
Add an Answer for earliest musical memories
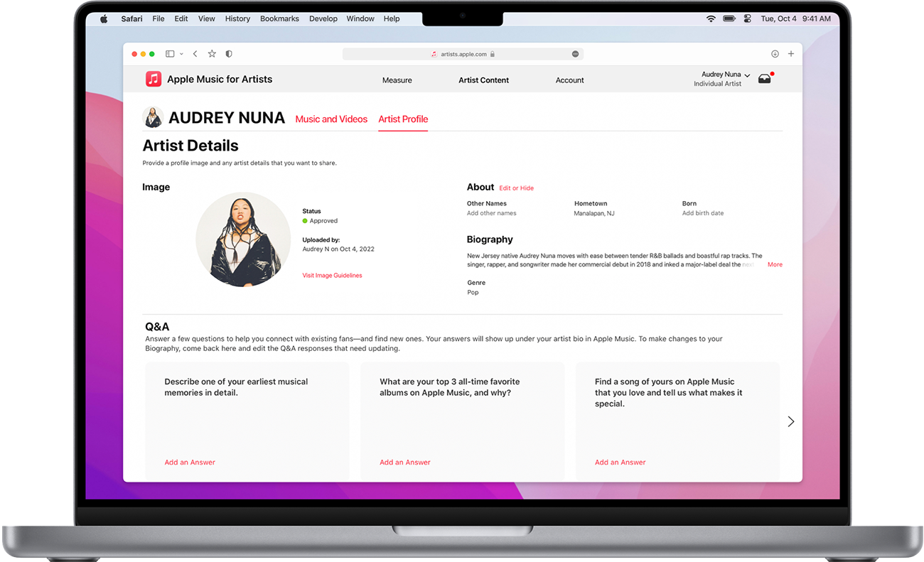pos(190,462)
